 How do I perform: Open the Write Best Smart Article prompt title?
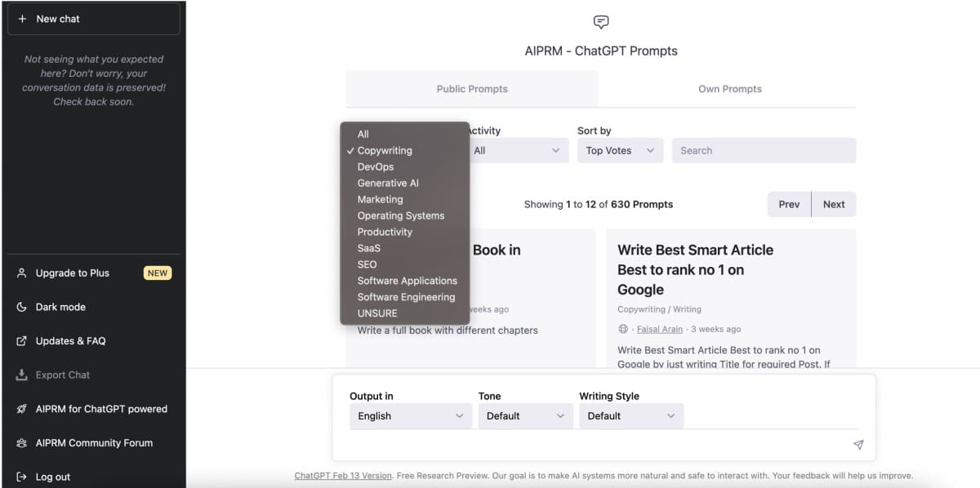[x=695, y=270]
